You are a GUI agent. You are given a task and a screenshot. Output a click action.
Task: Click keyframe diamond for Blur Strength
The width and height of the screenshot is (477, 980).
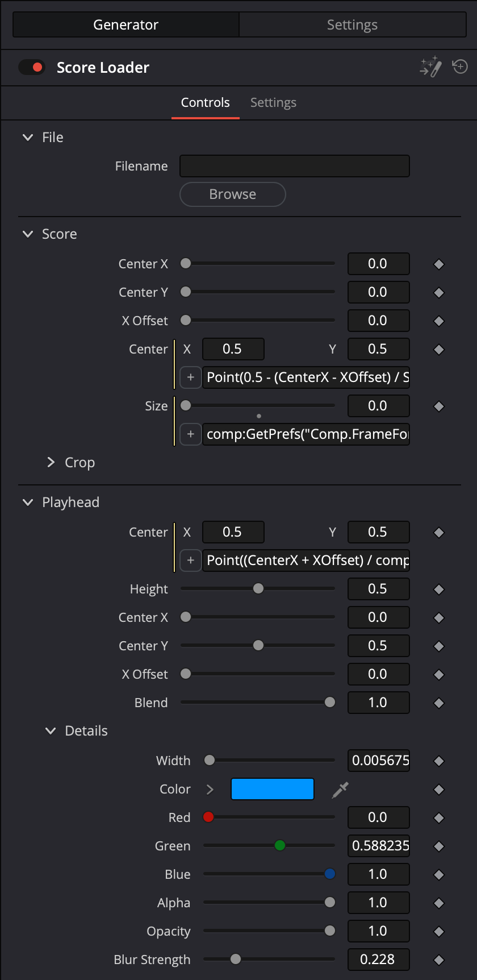pyautogui.click(x=438, y=960)
